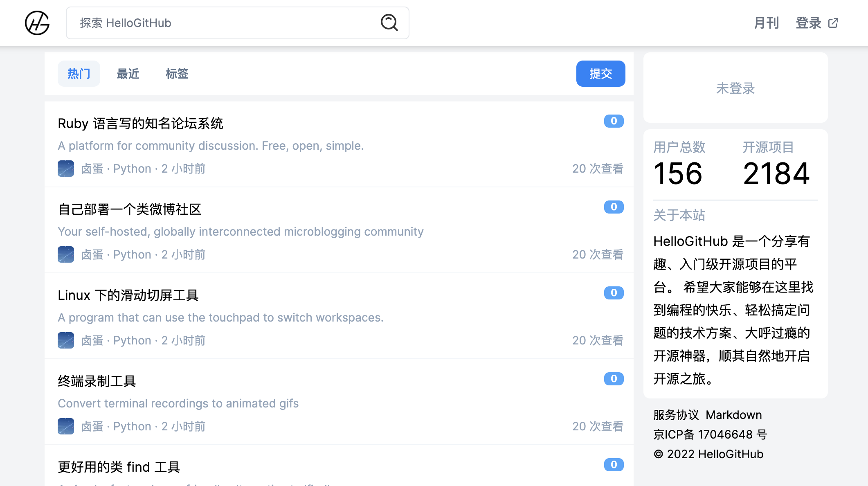Click avatar under Linux touchpad tool post
Viewport: 868px width, 486px height.
click(x=66, y=340)
